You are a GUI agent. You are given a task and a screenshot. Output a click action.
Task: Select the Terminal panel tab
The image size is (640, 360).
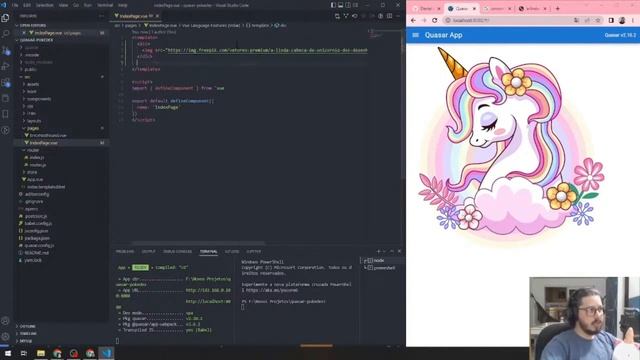209,252
